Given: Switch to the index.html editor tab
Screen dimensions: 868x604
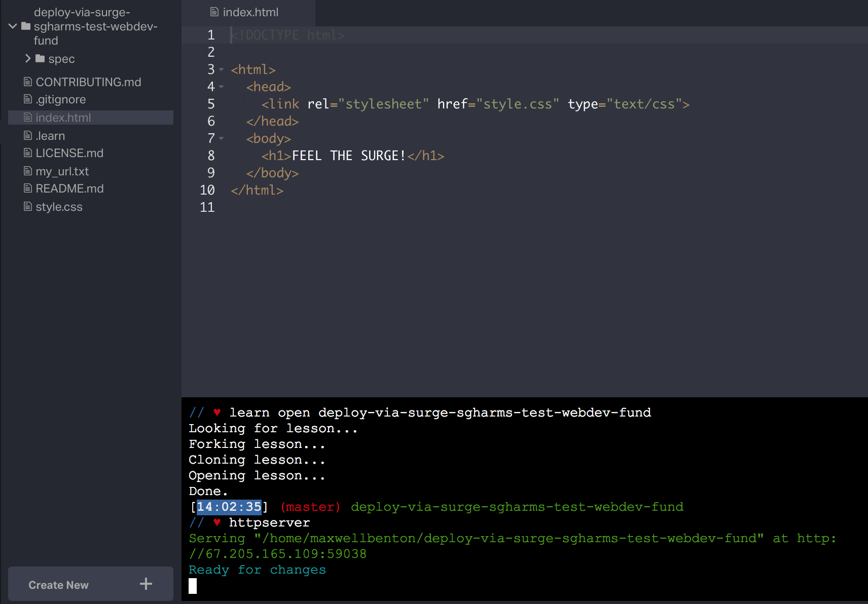Looking at the screenshot, I should pos(248,12).
